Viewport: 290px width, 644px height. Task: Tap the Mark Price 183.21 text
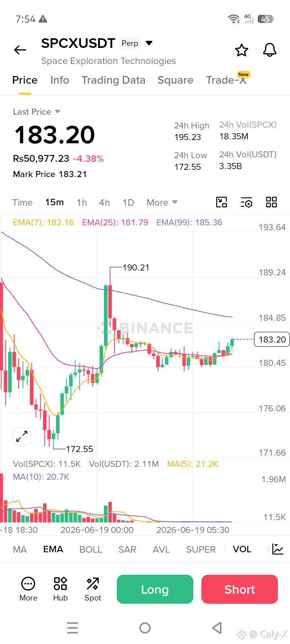[x=50, y=174]
